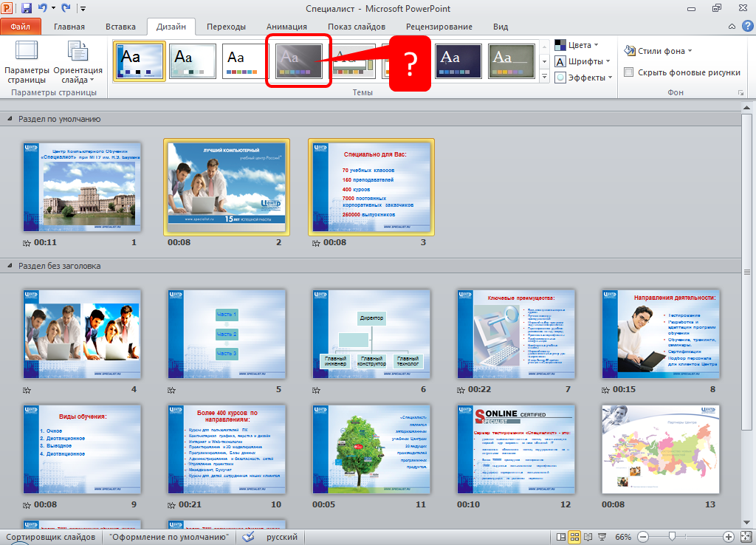Switch to the Анимация tab
This screenshot has height=545, width=756.
[286, 27]
